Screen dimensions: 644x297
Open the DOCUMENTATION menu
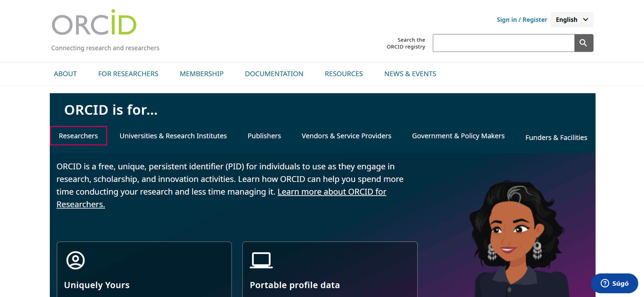(274, 74)
